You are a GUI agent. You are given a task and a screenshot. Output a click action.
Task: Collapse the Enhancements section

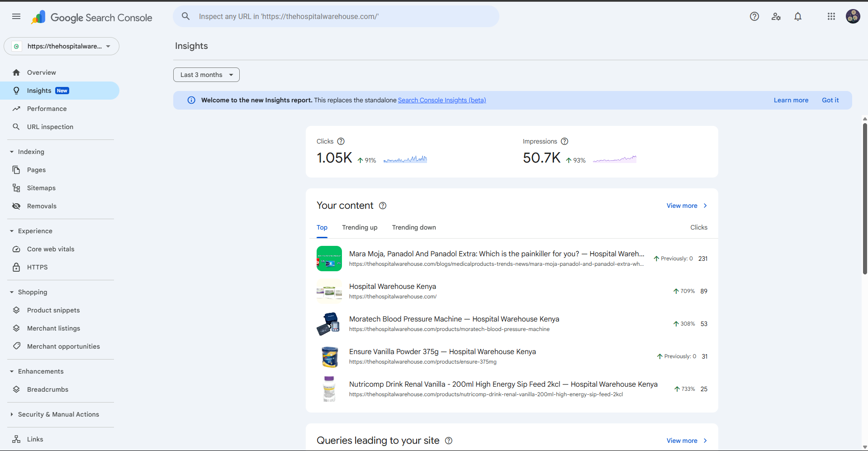(12, 371)
